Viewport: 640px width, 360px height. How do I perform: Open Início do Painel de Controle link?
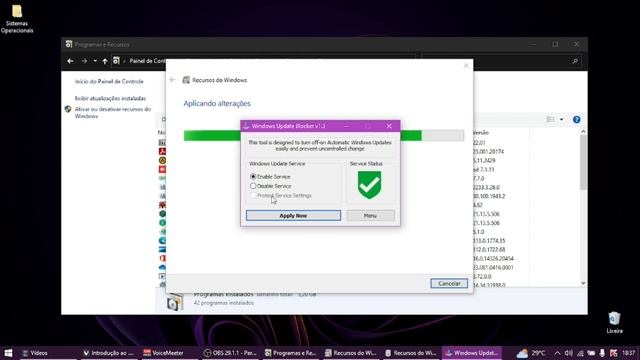pos(109,82)
